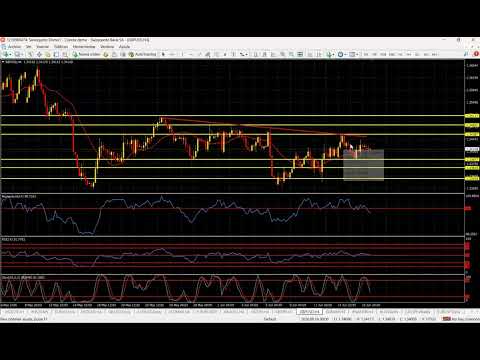Select the H4 timeframe button
The image size is (480, 360).
[409, 54]
